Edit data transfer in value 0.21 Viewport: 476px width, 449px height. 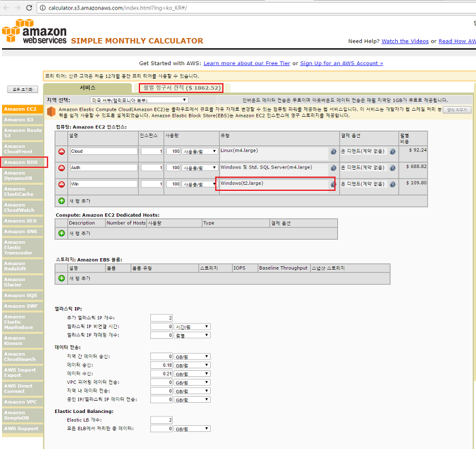[x=161, y=374]
